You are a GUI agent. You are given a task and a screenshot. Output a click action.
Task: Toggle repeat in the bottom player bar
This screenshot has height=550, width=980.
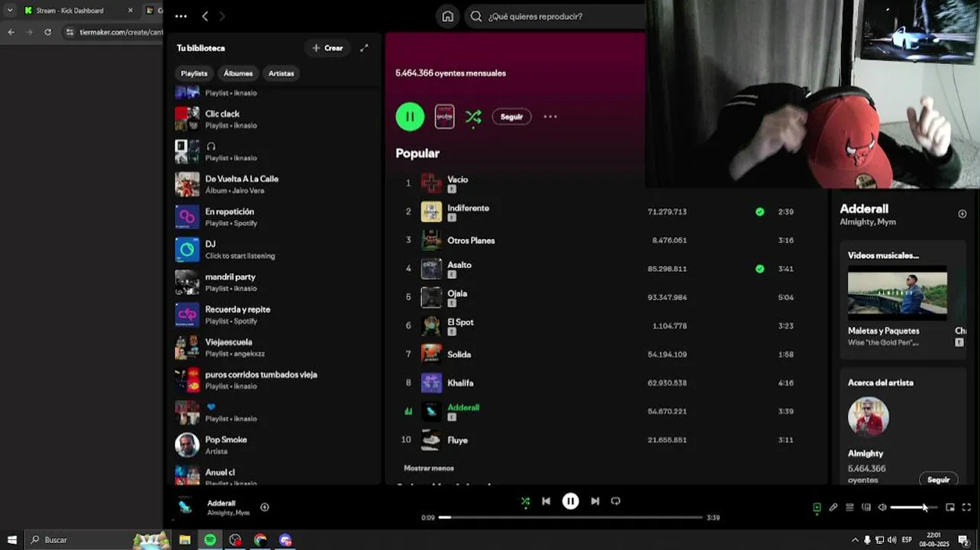tap(615, 501)
